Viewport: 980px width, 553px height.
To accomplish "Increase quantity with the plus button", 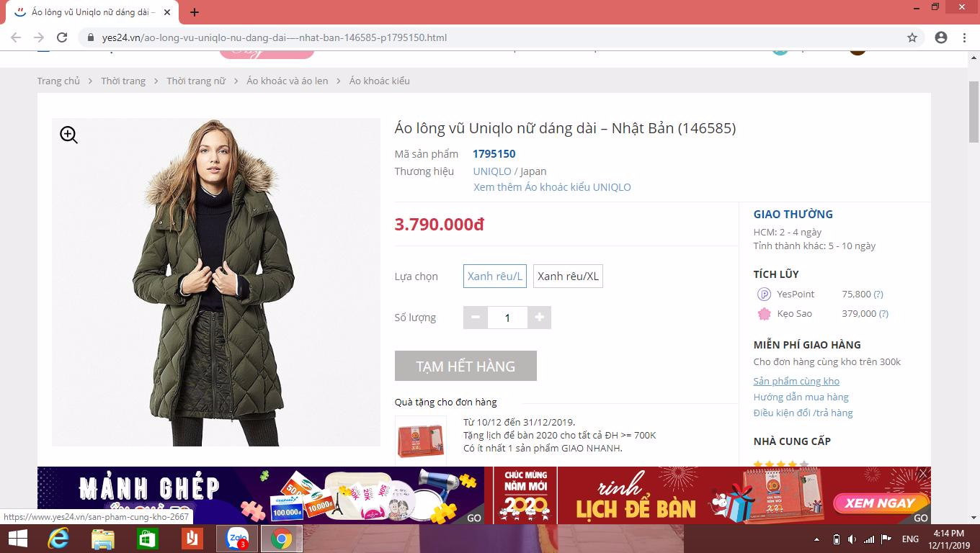I will click(x=539, y=318).
